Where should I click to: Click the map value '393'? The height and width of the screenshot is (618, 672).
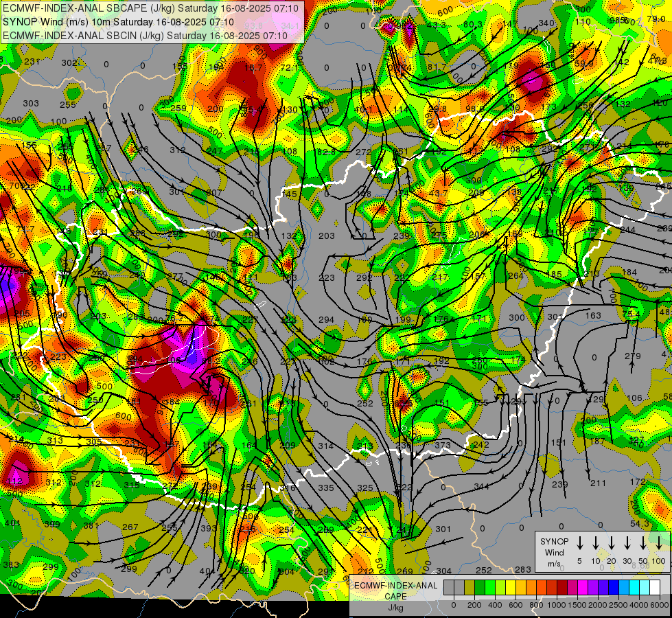[x=209, y=528]
